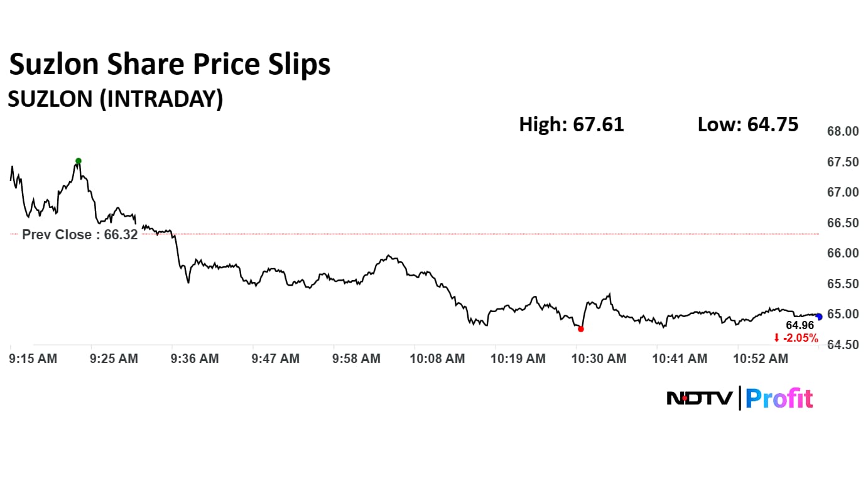Screen dimensions: 868x488
Task: Click the 64.50 price axis label
Action: [843, 345]
